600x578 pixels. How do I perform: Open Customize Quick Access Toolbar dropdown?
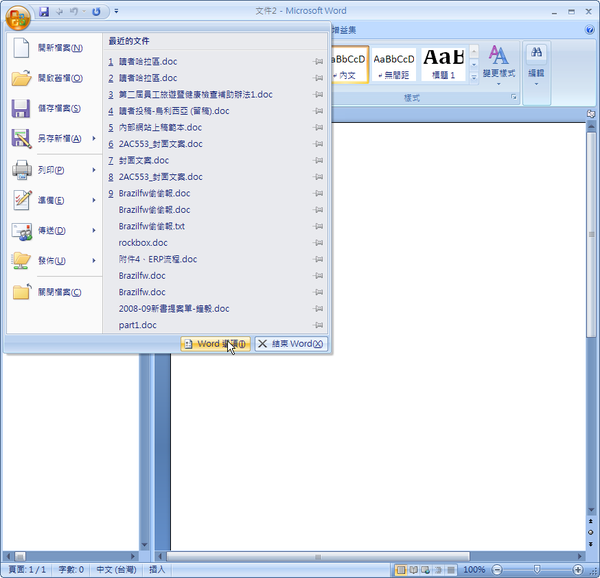point(116,11)
